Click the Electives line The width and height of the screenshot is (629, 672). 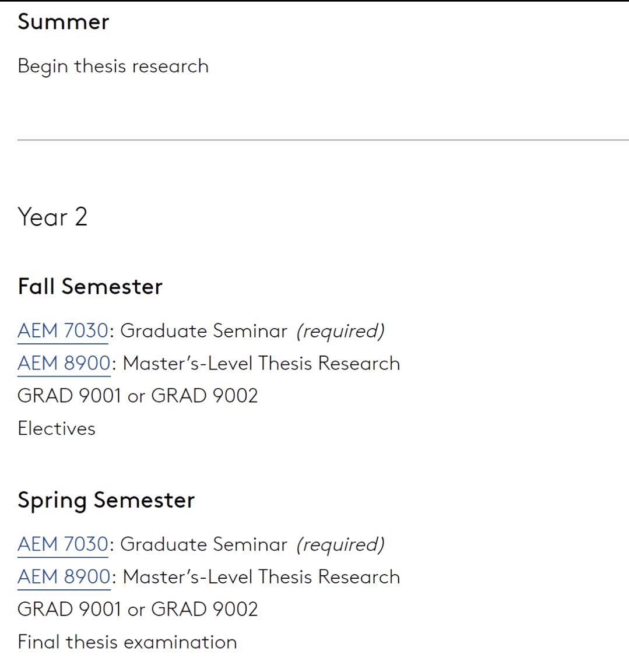[57, 429]
